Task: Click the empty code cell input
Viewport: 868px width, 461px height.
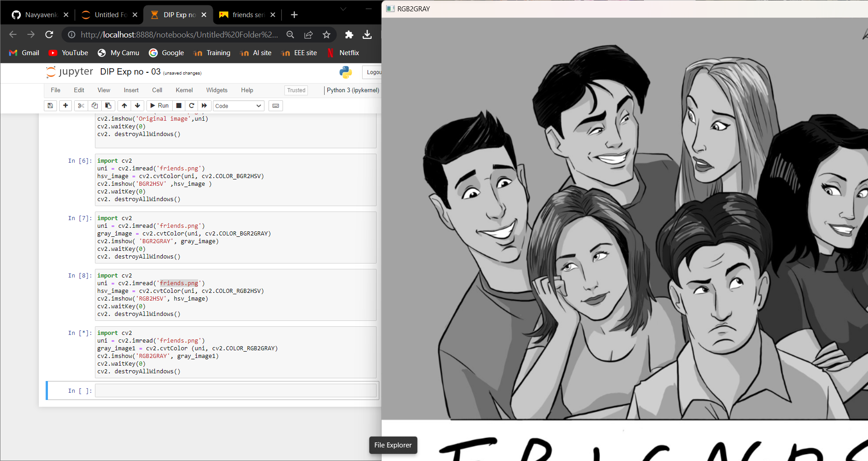Action: click(x=236, y=390)
